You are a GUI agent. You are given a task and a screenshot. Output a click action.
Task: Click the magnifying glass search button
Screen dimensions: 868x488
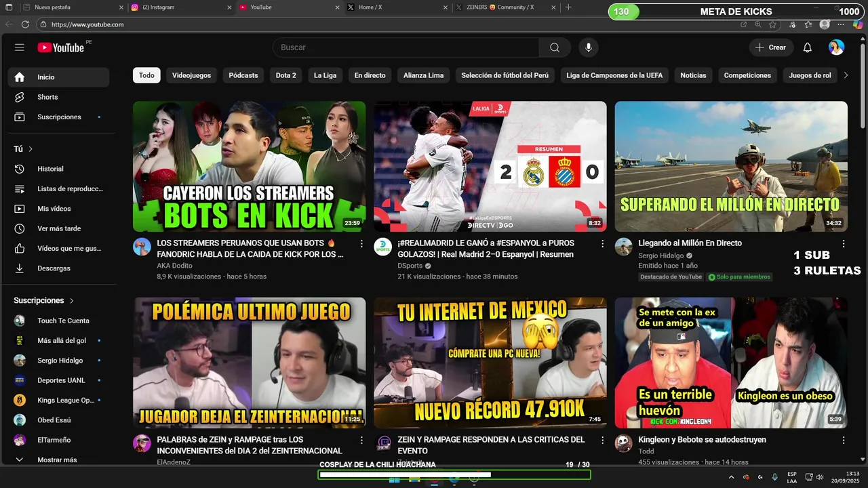555,47
